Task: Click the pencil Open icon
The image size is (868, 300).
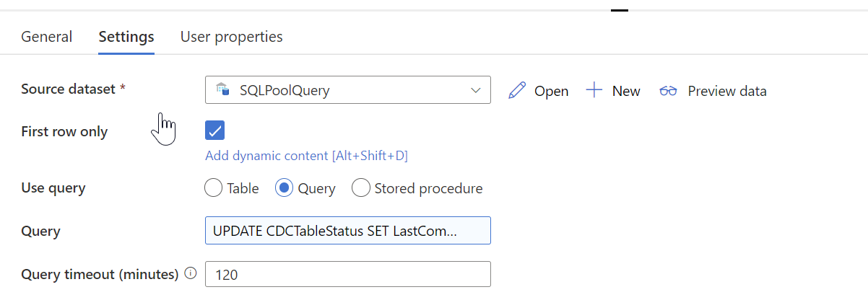Action: coord(517,90)
